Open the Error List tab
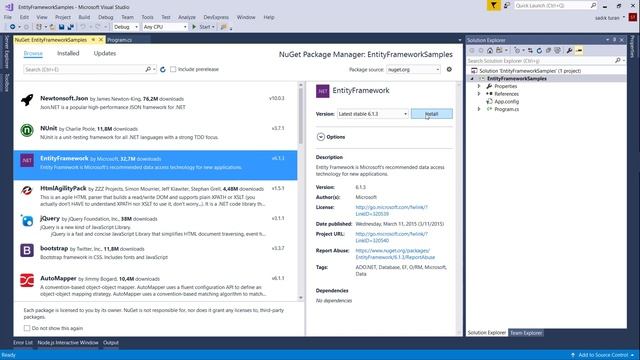 (x=23, y=343)
